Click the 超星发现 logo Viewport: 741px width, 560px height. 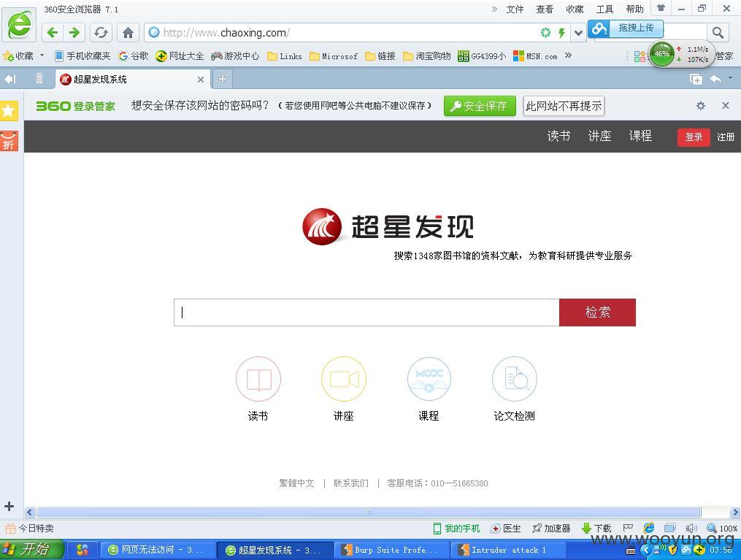tap(388, 226)
